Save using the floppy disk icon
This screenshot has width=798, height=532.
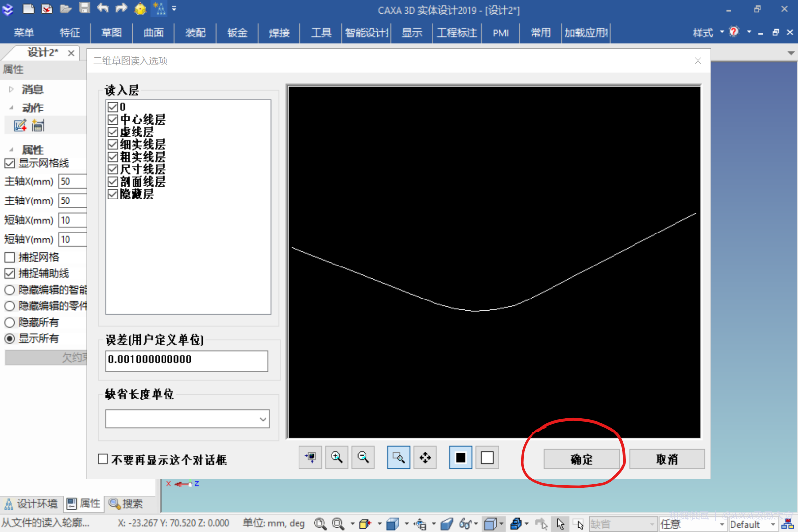point(85,8)
